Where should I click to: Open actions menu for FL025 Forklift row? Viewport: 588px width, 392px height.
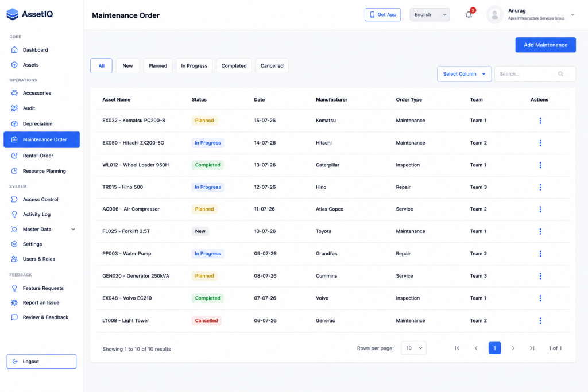click(x=540, y=232)
